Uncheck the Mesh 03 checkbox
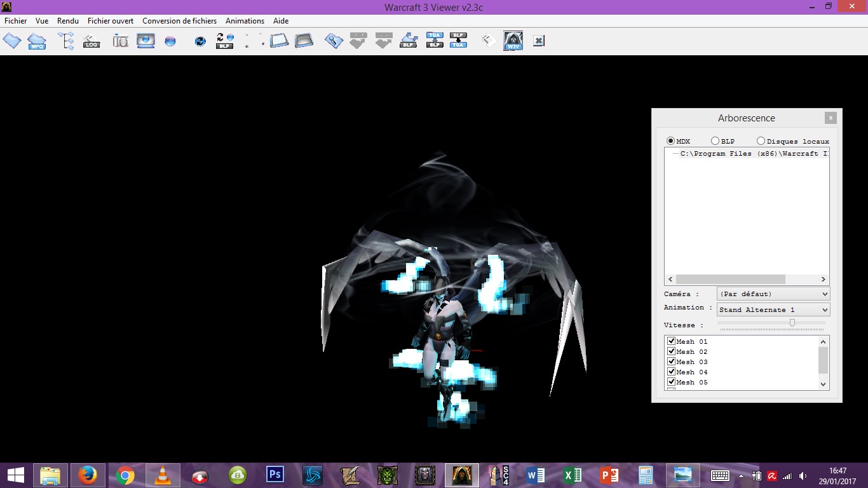 pos(671,362)
